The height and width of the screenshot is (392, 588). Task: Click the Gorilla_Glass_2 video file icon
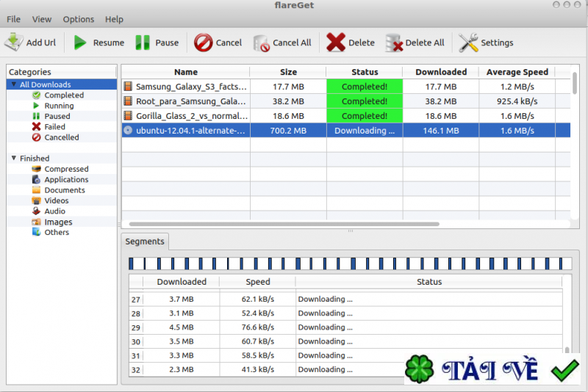pyautogui.click(x=128, y=116)
